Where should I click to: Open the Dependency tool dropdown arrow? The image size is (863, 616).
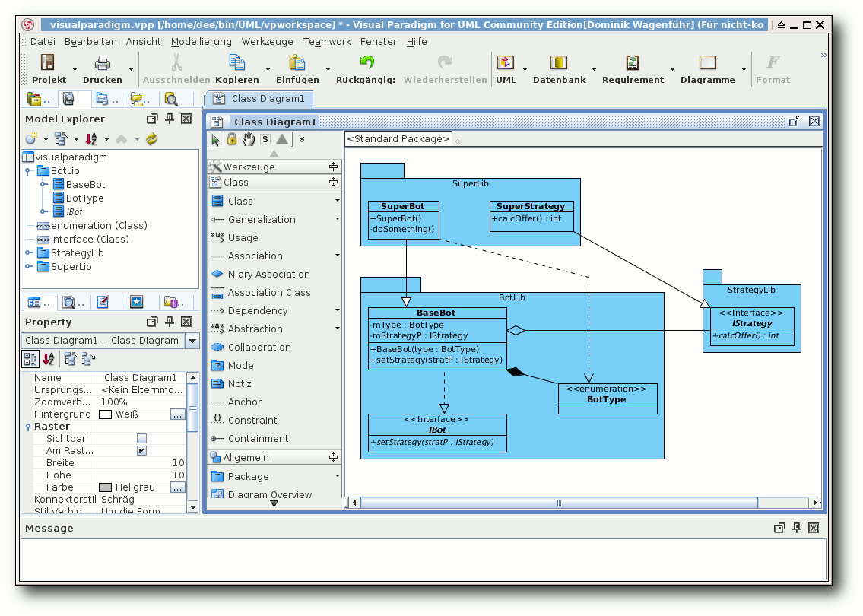click(x=337, y=310)
